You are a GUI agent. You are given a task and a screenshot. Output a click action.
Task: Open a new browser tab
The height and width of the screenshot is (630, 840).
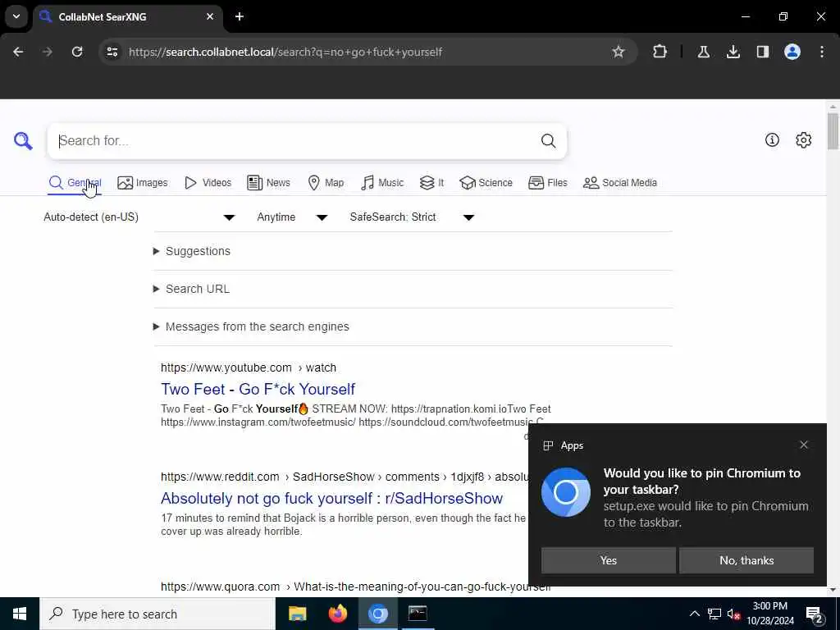pyautogui.click(x=240, y=16)
